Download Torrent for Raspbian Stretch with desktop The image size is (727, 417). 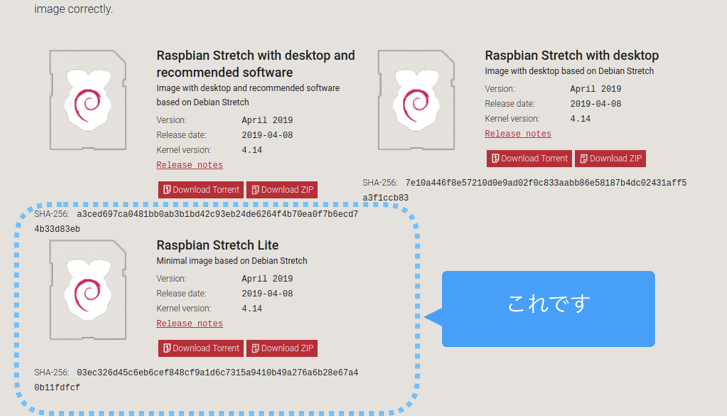529,159
